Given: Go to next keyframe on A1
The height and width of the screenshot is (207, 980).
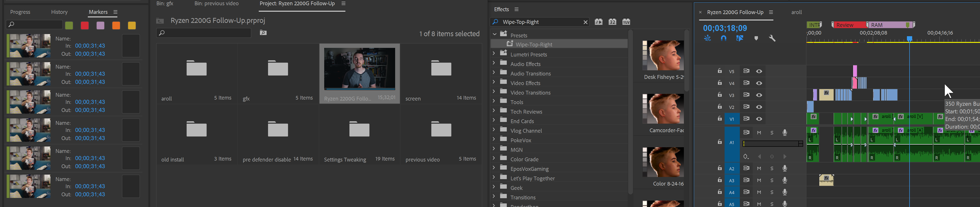Looking at the screenshot, I should pos(785,157).
